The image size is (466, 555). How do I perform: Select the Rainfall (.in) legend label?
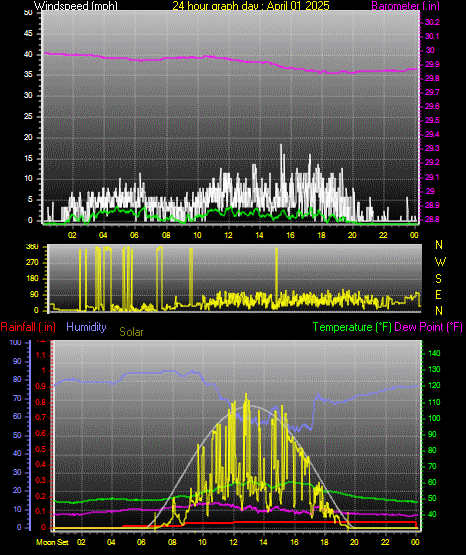[28, 327]
